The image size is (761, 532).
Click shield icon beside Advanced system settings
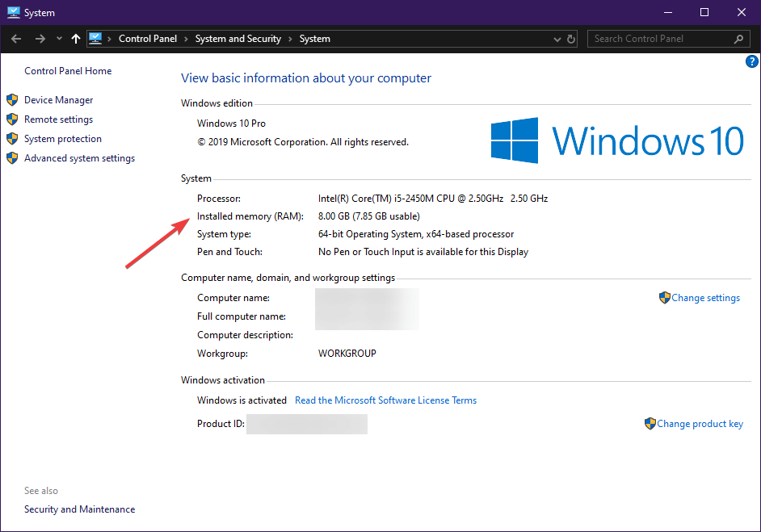12,158
